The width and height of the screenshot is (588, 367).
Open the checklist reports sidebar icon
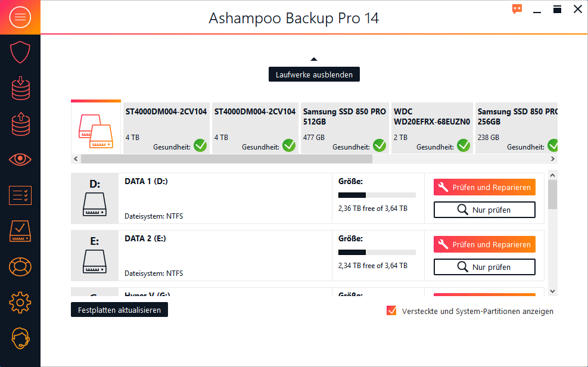(20, 195)
